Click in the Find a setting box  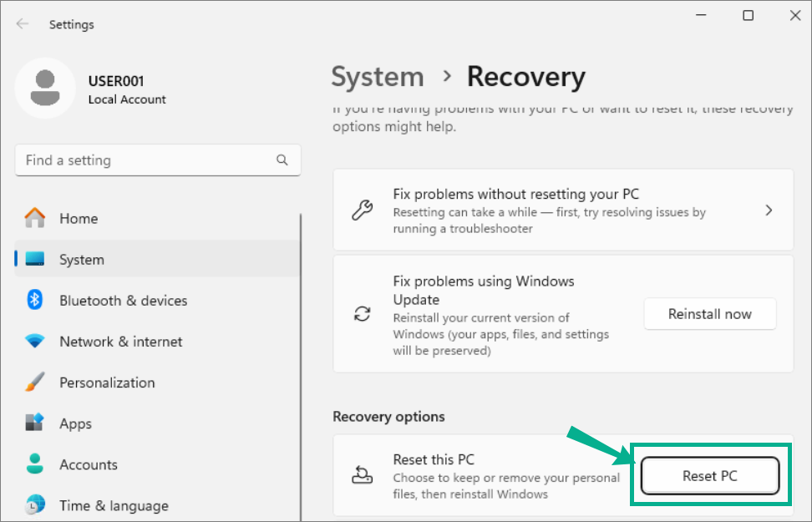pyautogui.click(x=158, y=160)
